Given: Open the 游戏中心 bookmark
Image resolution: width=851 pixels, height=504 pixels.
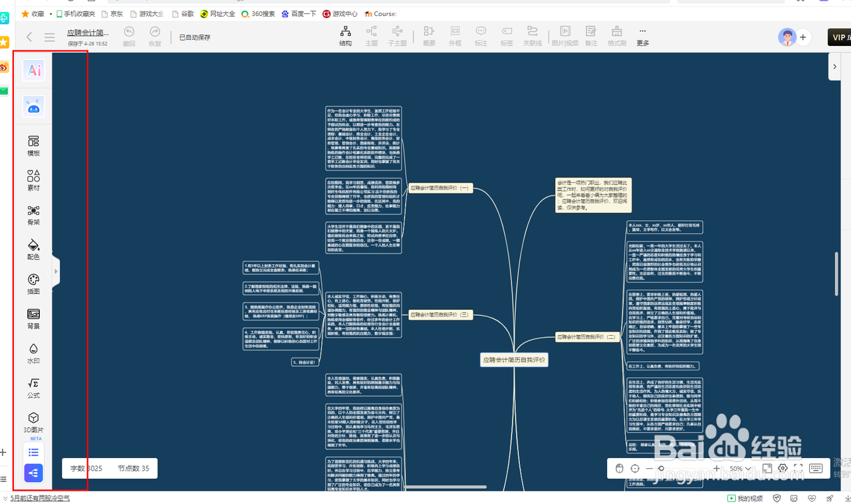Looking at the screenshot, I should 340,13.
